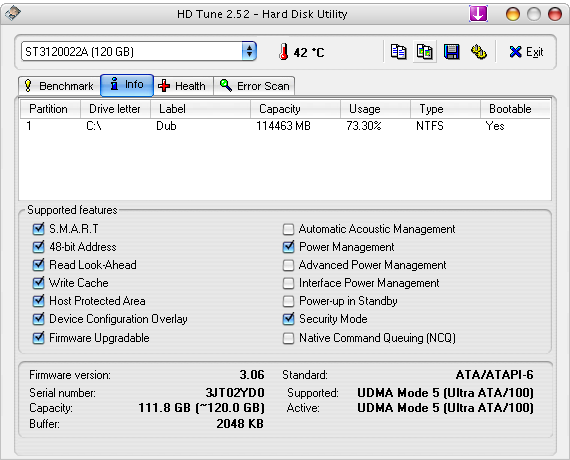
Task: Open the ST3120022A drive selection dropdown
Action: pyautogui.click(x=139, y=51)
